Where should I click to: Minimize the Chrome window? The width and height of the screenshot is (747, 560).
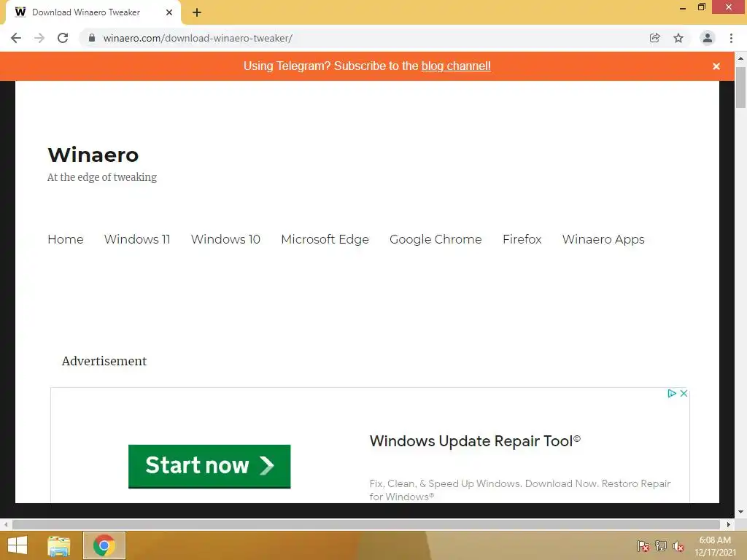click(x=683, y=7)
